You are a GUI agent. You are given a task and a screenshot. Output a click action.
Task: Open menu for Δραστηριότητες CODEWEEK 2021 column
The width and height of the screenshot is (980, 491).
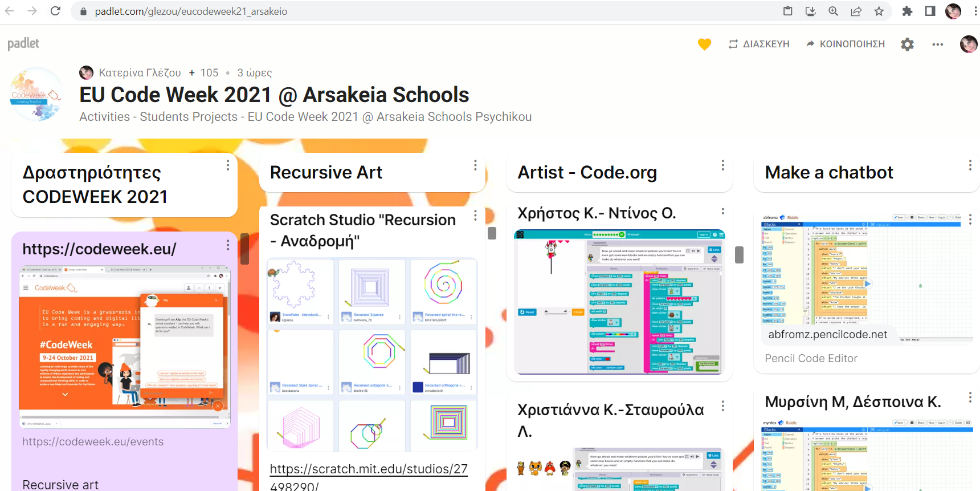[228, 165]
